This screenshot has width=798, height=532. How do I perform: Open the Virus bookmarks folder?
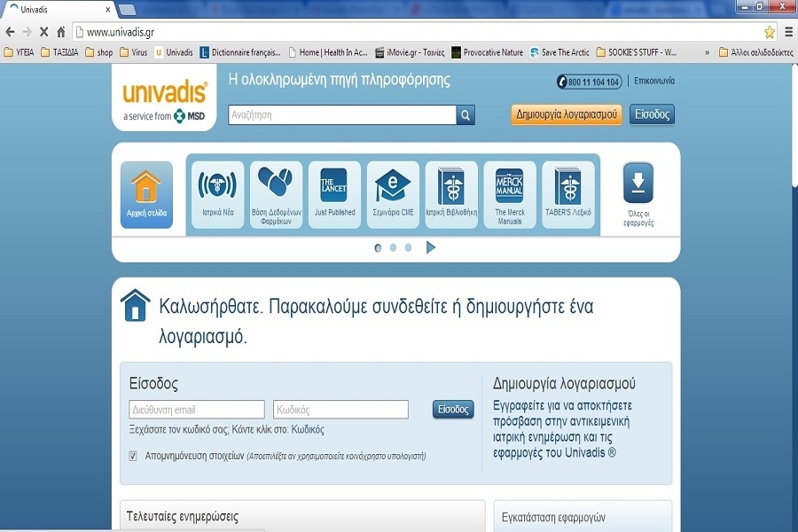click(134, 52)
